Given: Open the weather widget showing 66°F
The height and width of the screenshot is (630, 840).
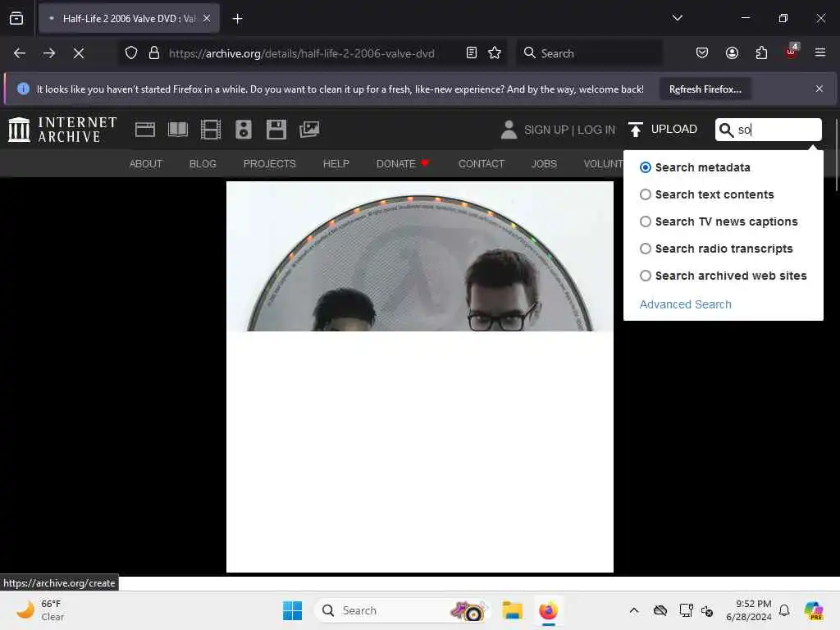Looking at the screenshot, I should point(40,610).
